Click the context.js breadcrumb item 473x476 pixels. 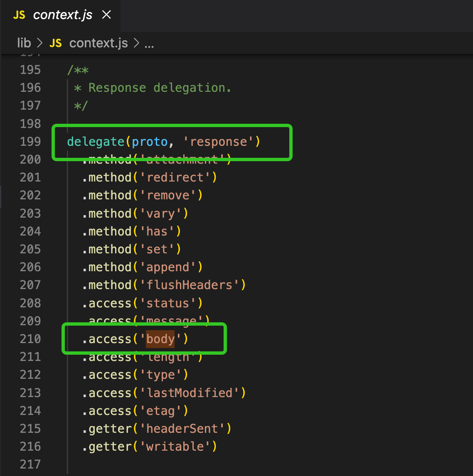click(x=99, y=43)
